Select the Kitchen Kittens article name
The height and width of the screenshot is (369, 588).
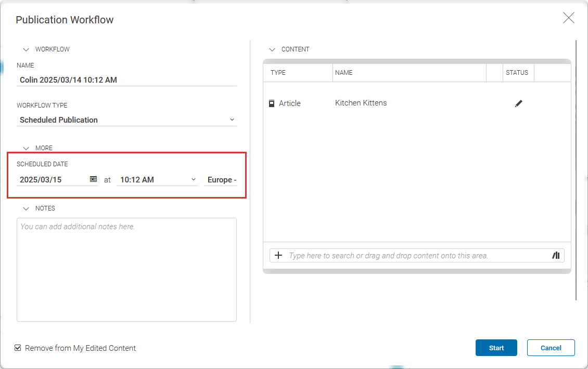[361, 103]
